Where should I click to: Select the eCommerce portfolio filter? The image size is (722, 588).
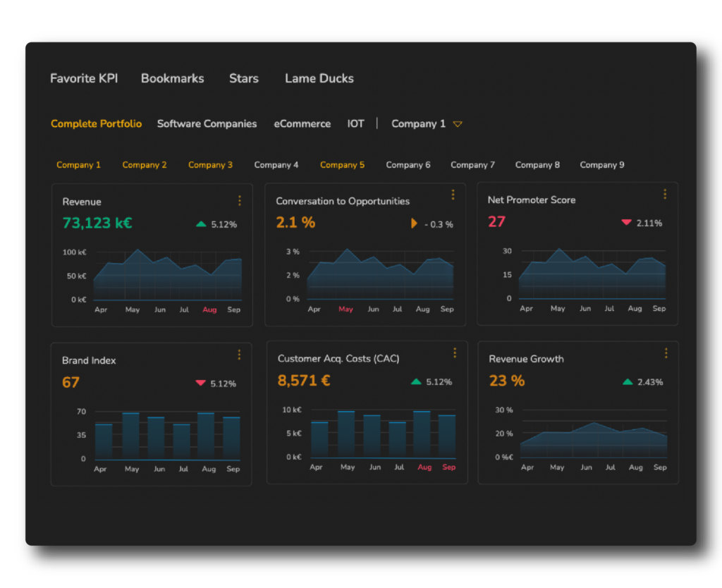302,123
